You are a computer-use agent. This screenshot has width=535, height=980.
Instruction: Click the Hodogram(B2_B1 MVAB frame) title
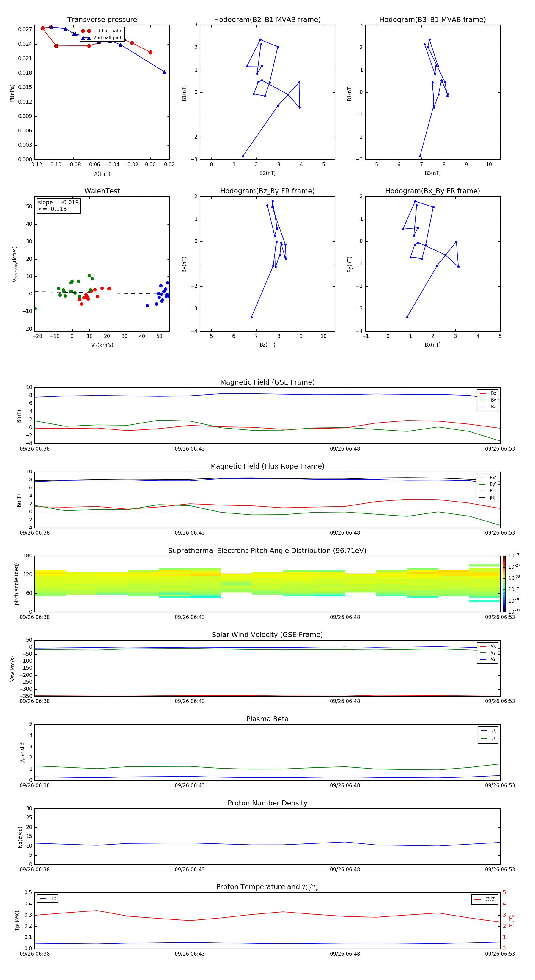267,20
